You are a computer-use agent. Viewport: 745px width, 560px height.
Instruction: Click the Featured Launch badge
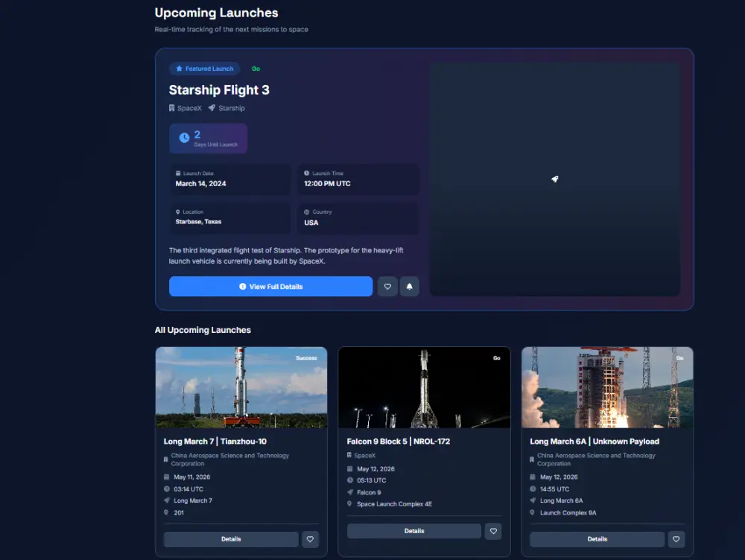click(x=204, y=69)
